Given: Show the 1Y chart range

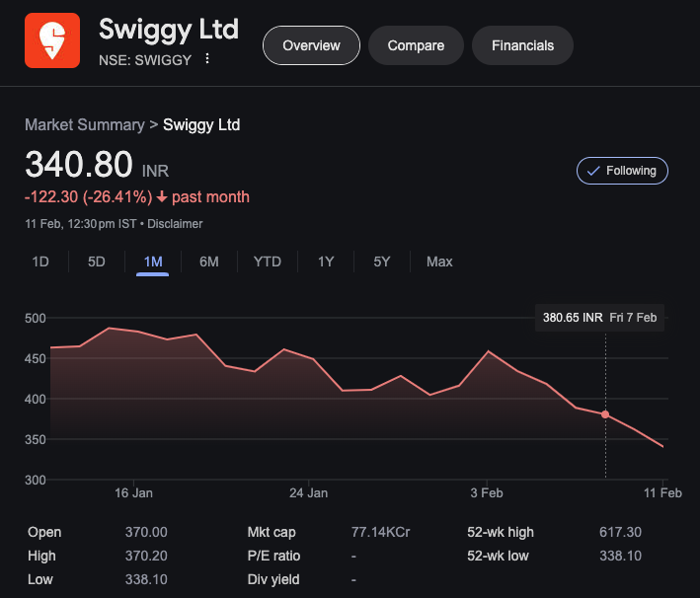Looking at the screenshot, I should [x=326, y=262].
